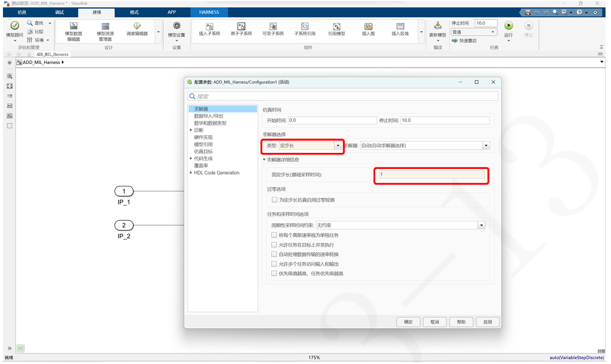The image size is (611, 364).
Task: Open the solver 类型 dropdown showing 定步长
Action: click(x=338, y=145)
